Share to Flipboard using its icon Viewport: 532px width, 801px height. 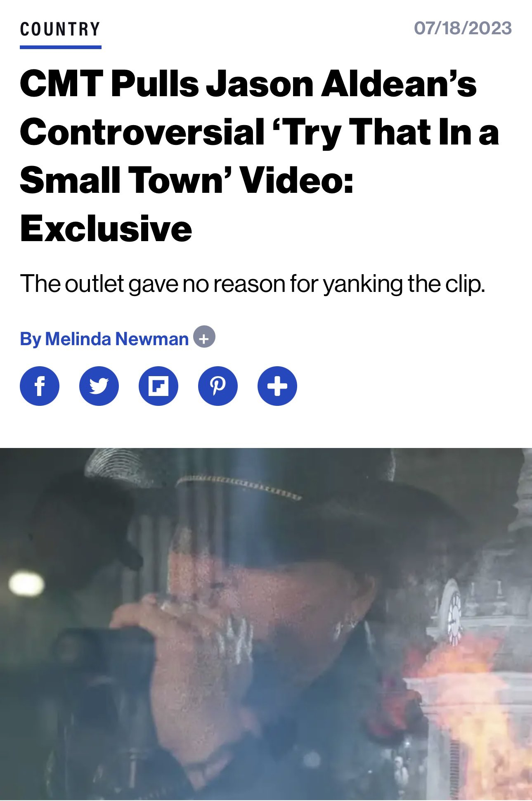pos(158,386)
